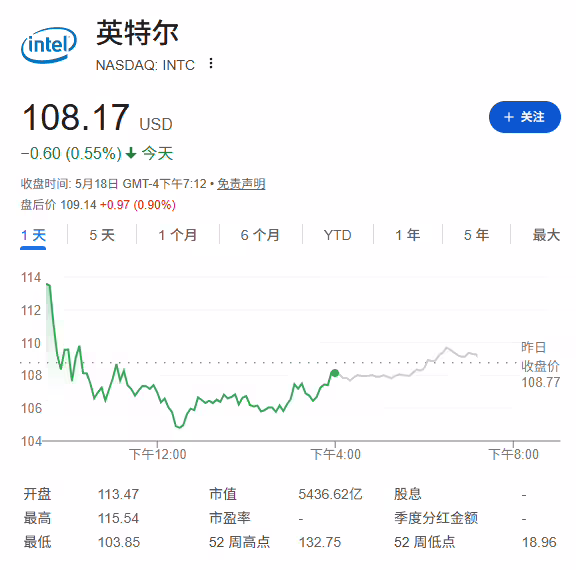Switch to the 1 个月 chart tab
The width and height of the screenshot is (576, 570).
[x=178, y=235]
